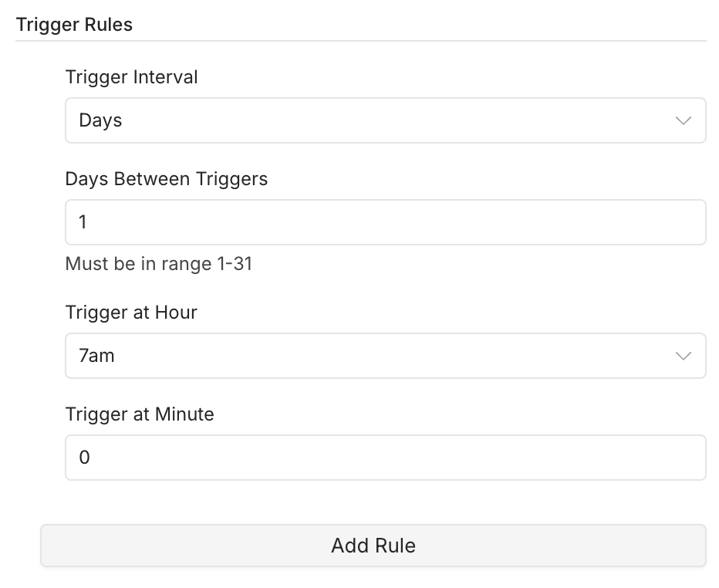
Task: Select the 'Days' value text
Action: [100, 120]
